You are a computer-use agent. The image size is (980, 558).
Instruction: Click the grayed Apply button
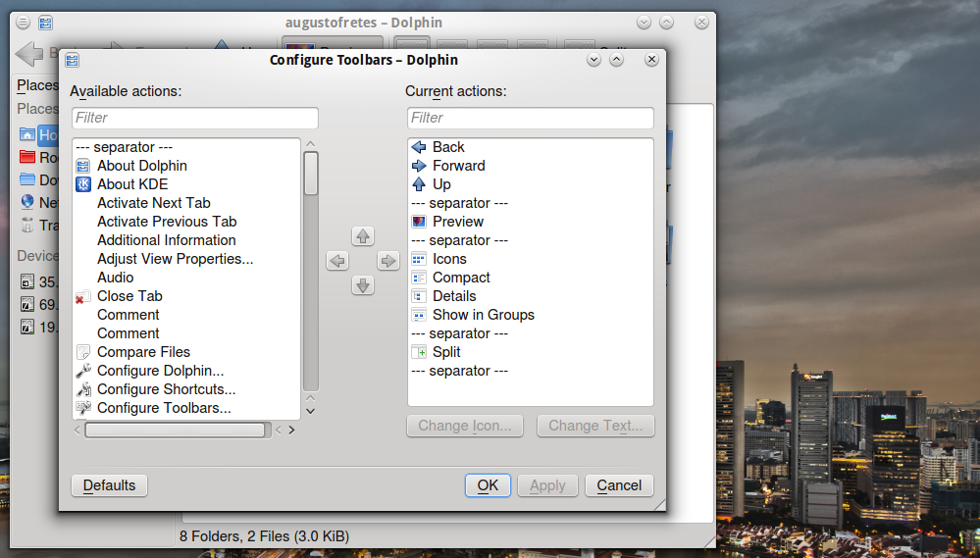pyautogui.click(x=547, y=485)
